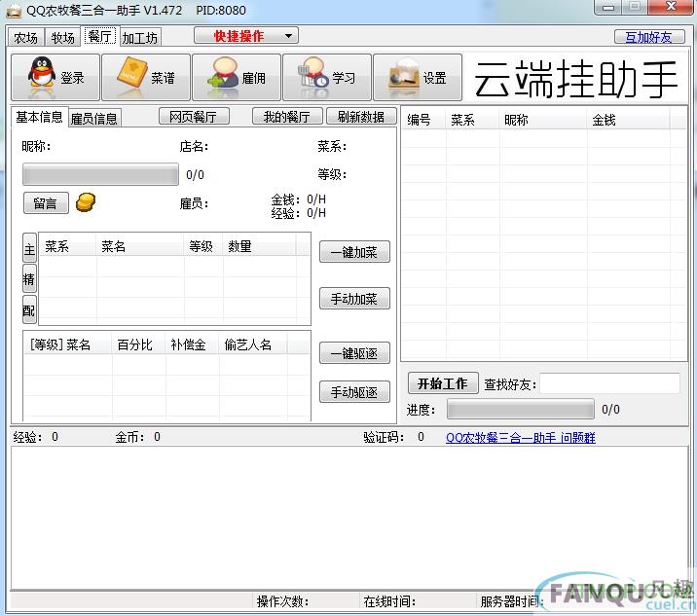Sort friend list by 金钱 column
This screenshot has width=697, height=616.
628,120
